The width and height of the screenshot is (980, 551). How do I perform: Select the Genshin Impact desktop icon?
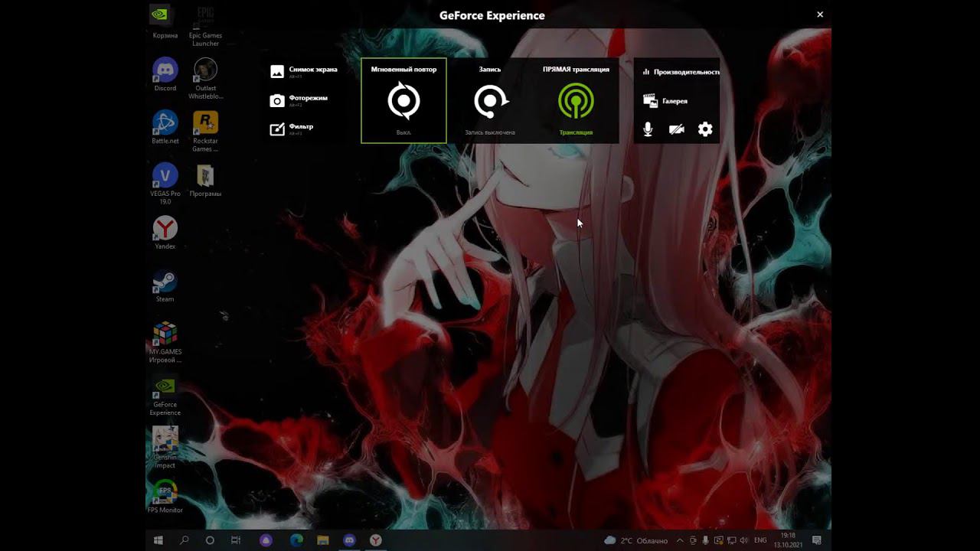tap(165, 448)
